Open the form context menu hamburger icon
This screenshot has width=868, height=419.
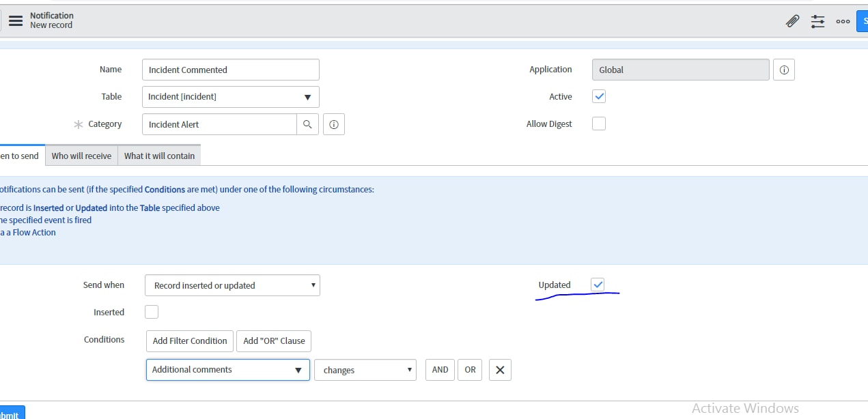tap(16, 20)
